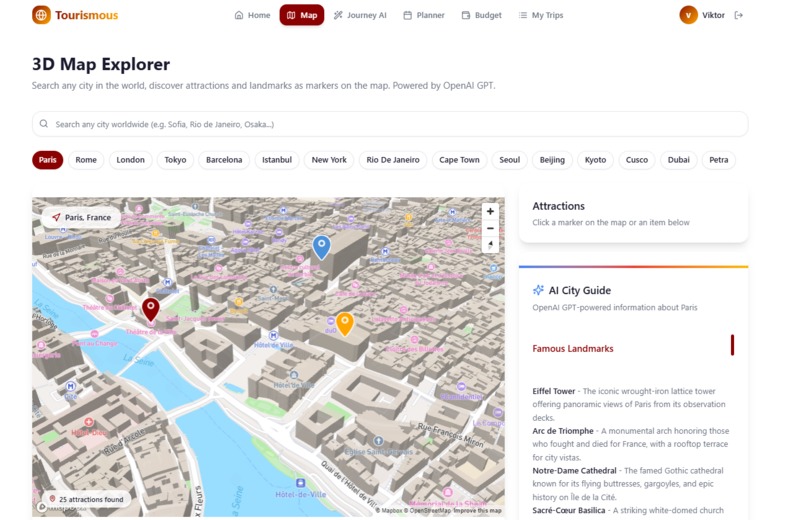Select the Paris city chip
Image resolution: width=806 pixels, height=520 pixels.
[47, 160]
